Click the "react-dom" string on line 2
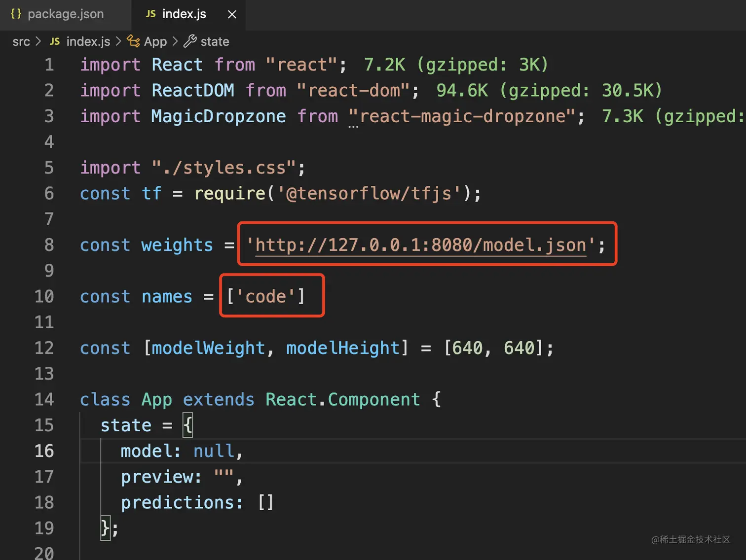The image size is (746, 560). tap(353, 90)
